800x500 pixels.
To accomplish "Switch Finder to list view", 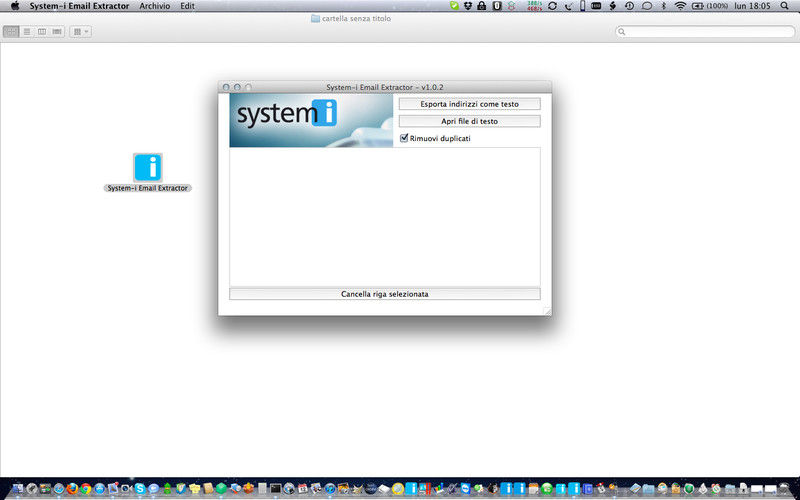I will coord(27,32).
